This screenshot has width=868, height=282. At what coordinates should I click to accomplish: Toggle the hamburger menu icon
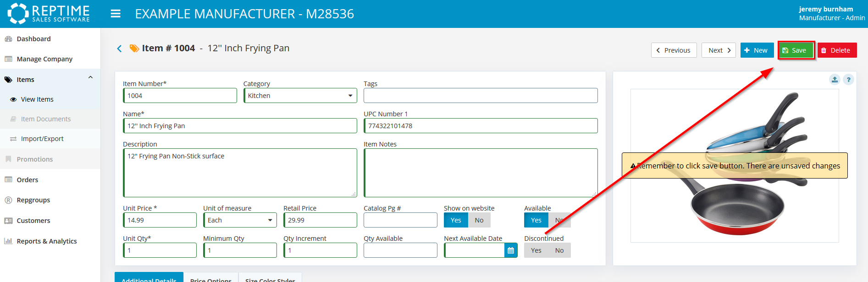click(x=116, y=14)
